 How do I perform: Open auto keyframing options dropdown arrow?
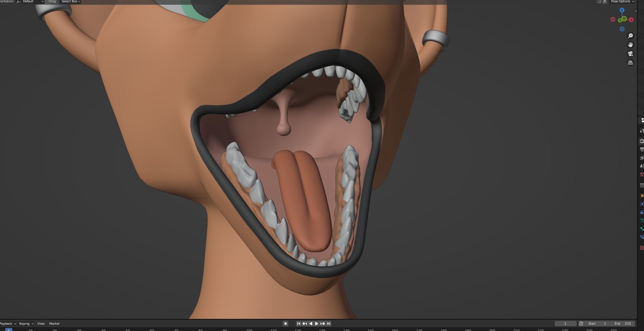[x=291, y=324]
